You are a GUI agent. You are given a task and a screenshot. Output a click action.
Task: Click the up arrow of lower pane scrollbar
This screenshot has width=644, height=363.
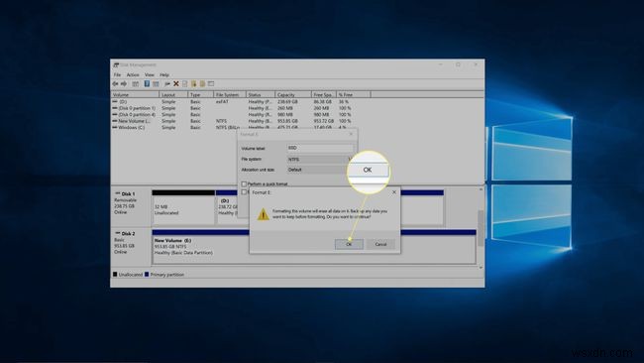coord(481,189)
